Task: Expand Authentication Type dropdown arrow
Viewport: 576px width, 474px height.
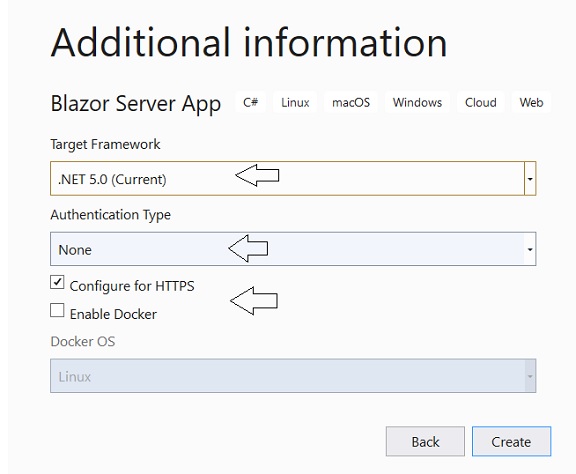Action: tap(530, 249)
